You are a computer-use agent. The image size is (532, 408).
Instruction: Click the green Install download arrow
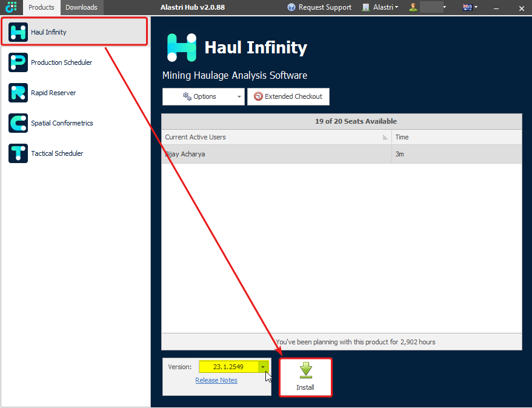point(306,370)
